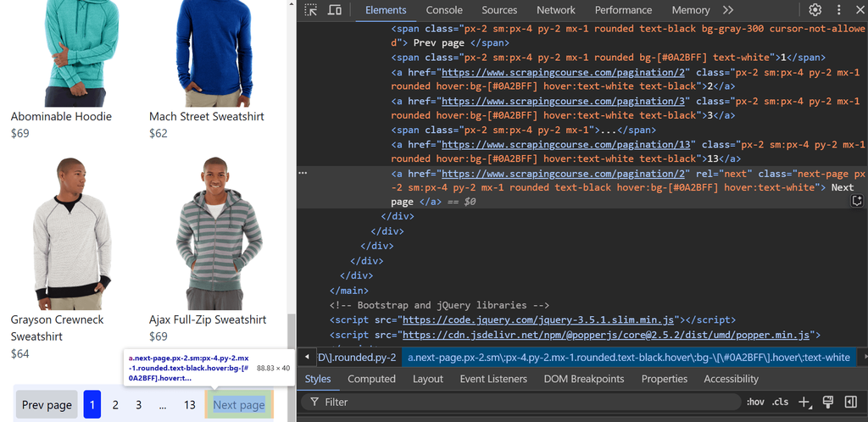868x422 pixels.
Task: Select the Prev page span node
Action: click(x=628, y=36)
